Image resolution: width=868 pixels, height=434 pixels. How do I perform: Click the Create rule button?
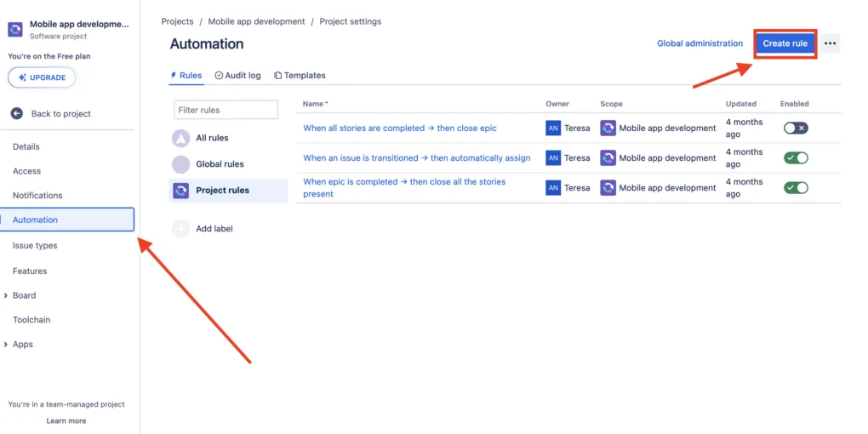pyautogui.click(x=785, y=43)
